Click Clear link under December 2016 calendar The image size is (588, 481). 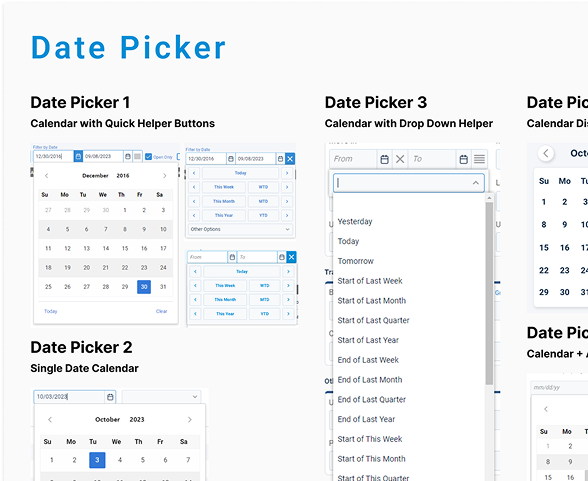pyautogui.click(x=162, y=311)
